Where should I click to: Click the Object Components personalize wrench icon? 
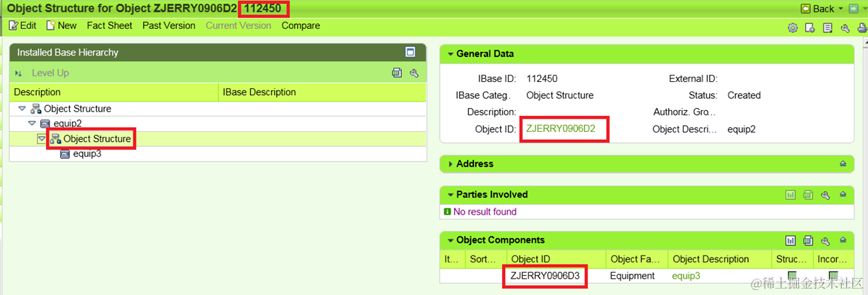pos(825,241)
